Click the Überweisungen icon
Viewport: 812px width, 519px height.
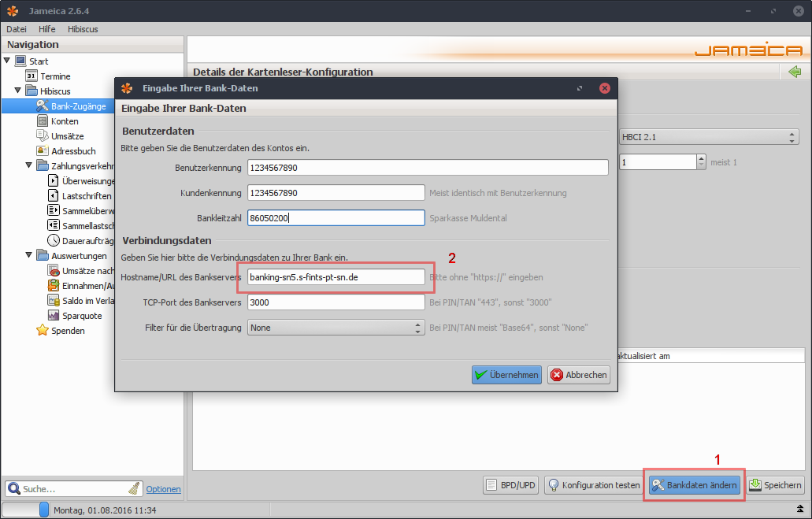click(54, 181)
